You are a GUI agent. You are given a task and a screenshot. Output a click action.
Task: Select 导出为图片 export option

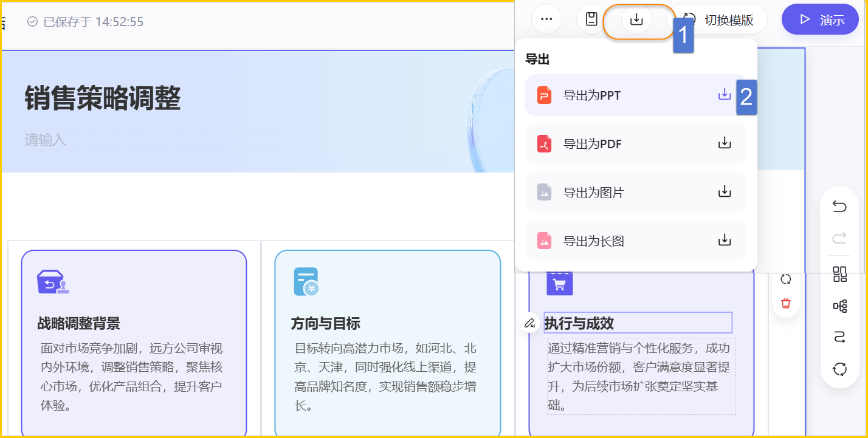pos(636,192)
